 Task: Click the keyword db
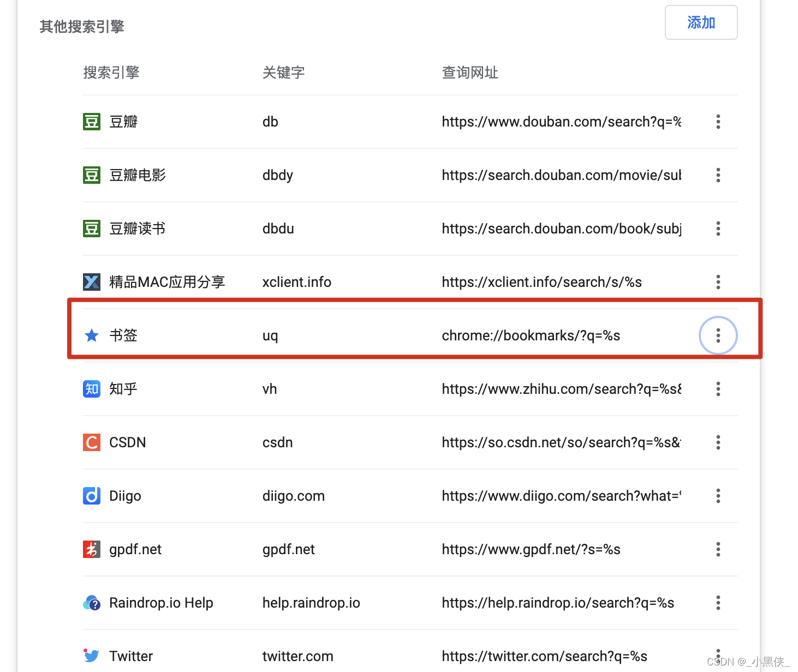[x=270, y=122]
